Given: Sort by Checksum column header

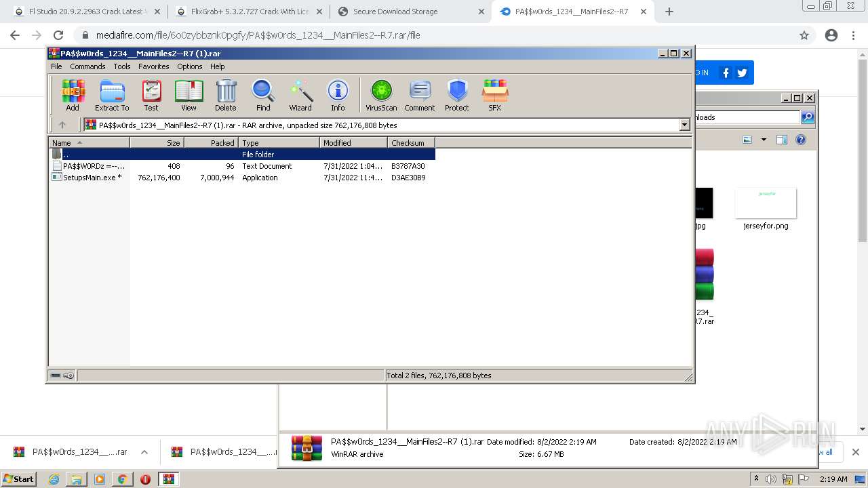Looking at the screenshot, I should pos(411,142).
